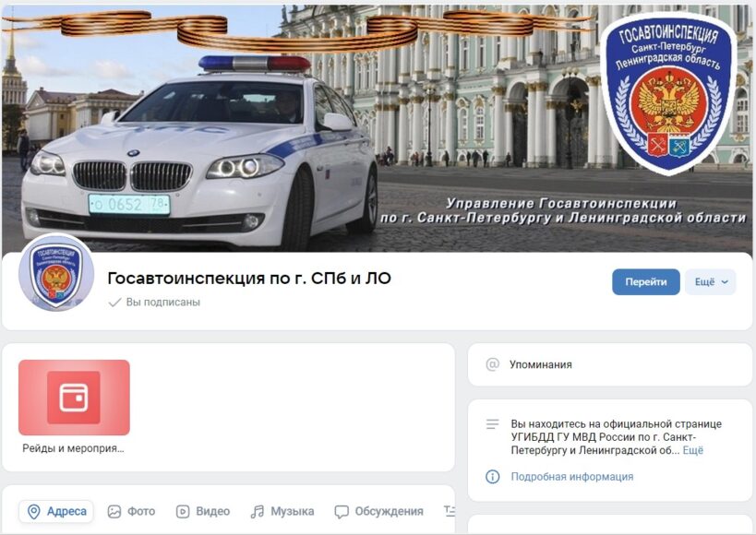756x535 pixels.
Task: Open the Видео tab
Action: click(x=203, y=511)
